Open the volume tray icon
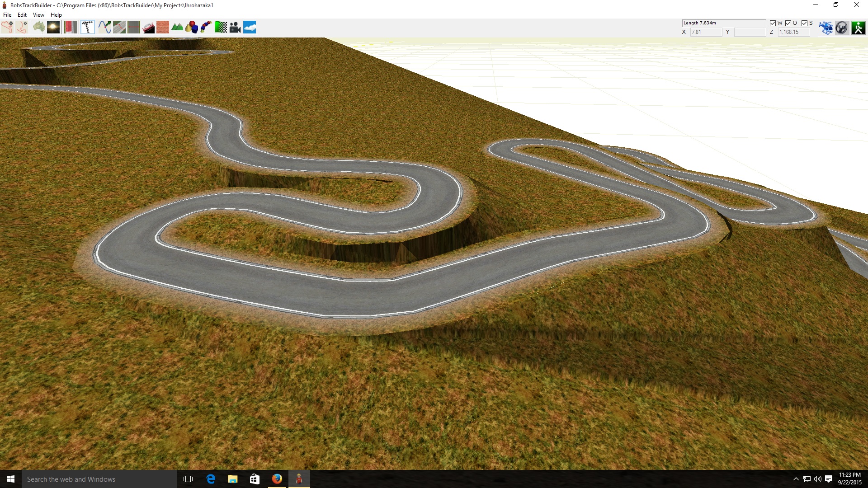Screen dimensions: 868x488 click(x=817, y=479)
